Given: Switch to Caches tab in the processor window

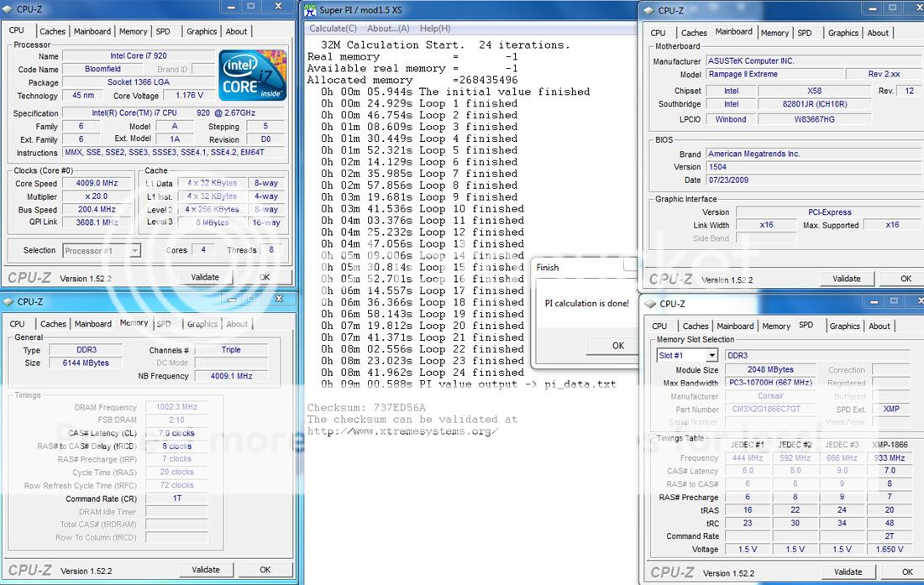Looking at the screenshot, I should [52, 31].
